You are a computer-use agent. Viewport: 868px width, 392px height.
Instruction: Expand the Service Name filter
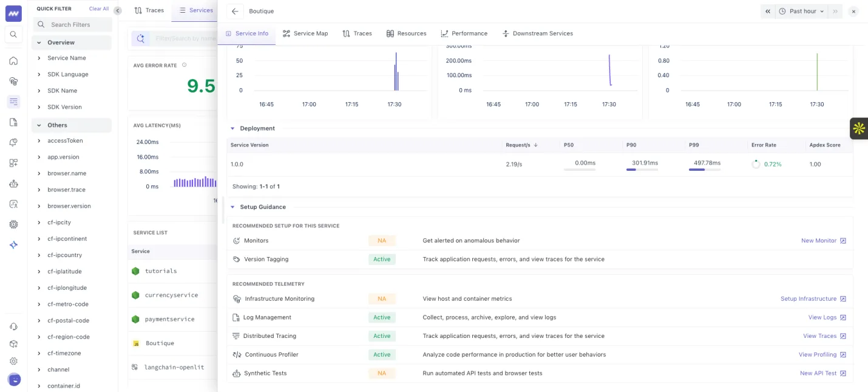coord(39,58)
